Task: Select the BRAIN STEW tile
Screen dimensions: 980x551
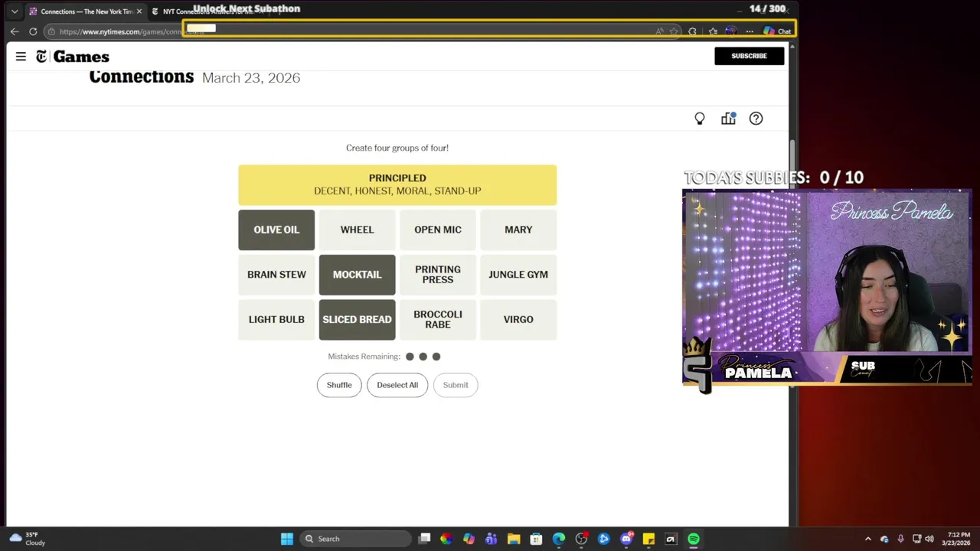Action: coord(276,275)
